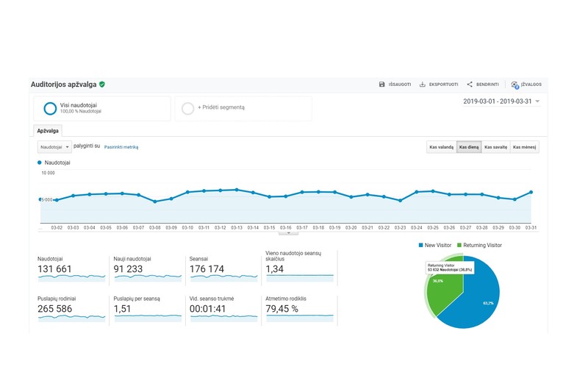Click the Visi naudotojai segment text
Image resolution: width=588 pixels, height=392 pixels.
[x=79, y=105]
